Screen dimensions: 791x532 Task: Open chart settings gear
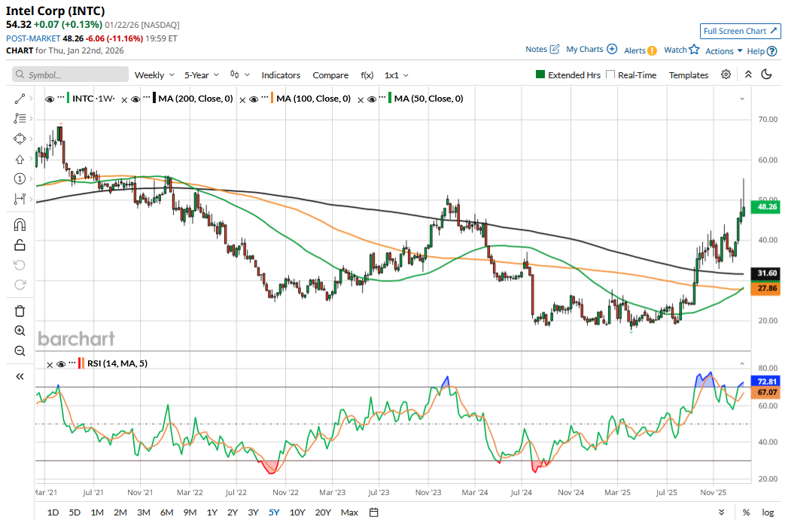(x=726, y=74)
